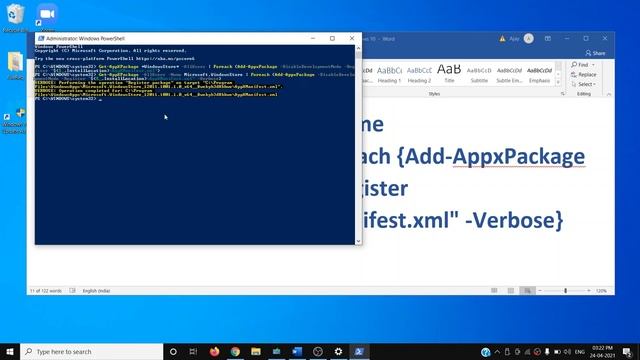
Task: Open the Get Help tray icon
Action: [485, 352]
